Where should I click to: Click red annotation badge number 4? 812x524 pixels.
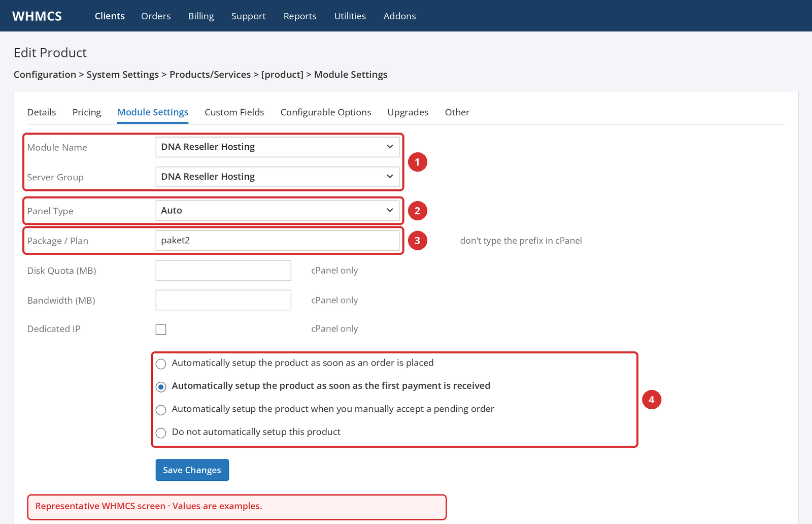[x=652, y=400]
